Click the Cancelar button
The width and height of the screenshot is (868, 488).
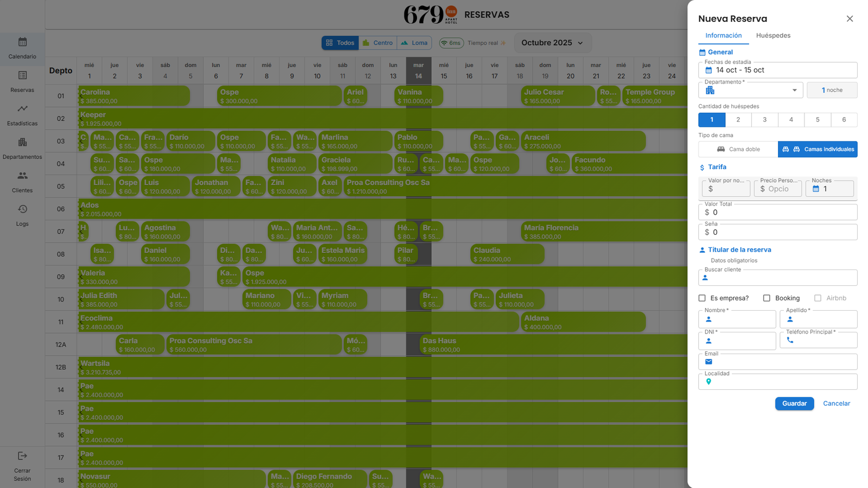[x=836, y=403]
